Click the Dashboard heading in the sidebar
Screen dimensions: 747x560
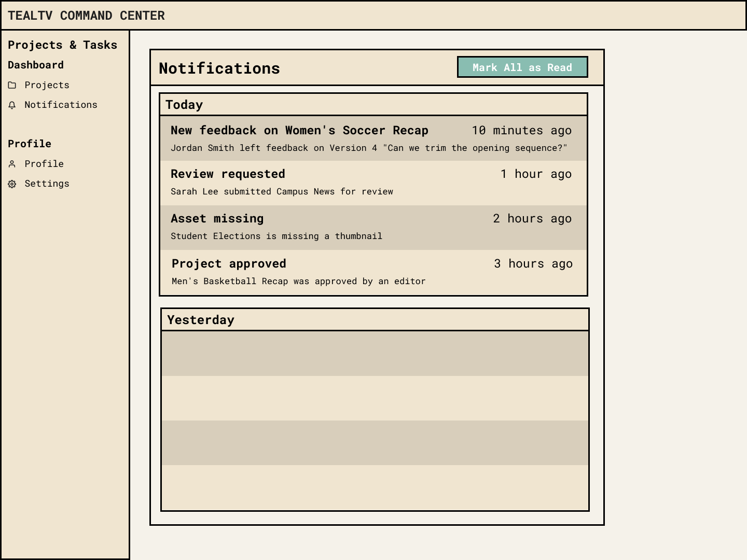(36, 65)
